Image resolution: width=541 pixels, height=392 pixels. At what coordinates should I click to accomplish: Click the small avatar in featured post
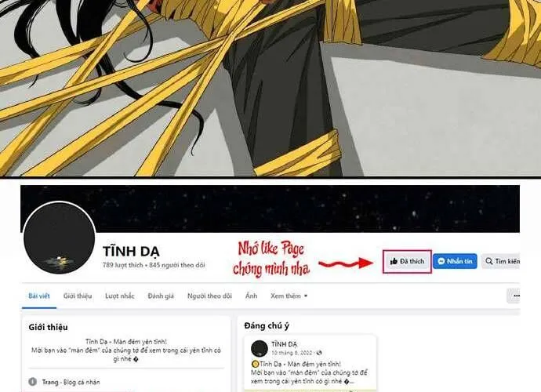click(x=260, y=349)
